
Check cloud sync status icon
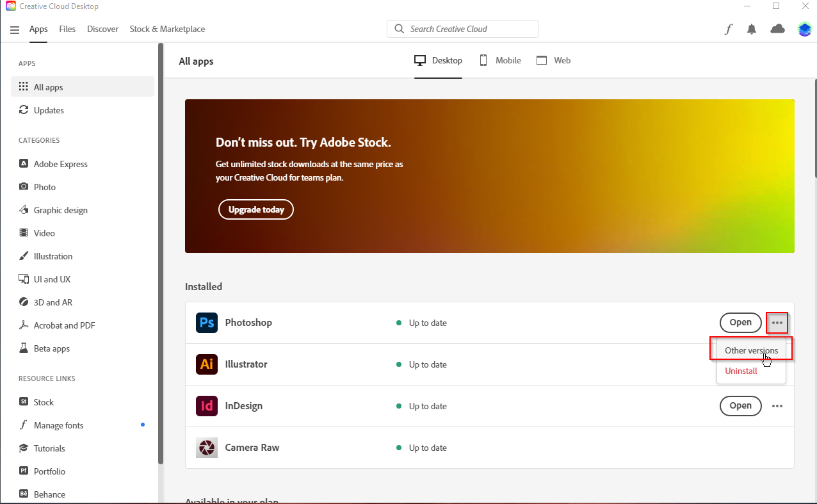click(x=777, y=29)
